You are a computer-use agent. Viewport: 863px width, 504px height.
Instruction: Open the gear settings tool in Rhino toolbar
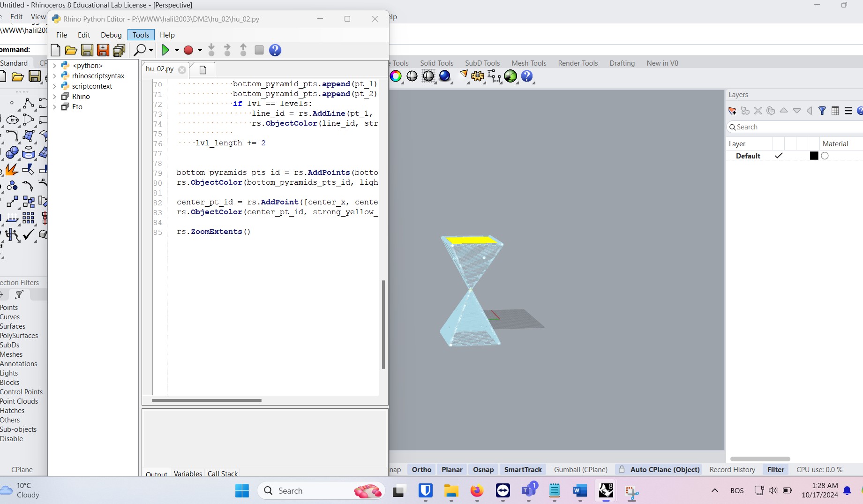(477, 76)
